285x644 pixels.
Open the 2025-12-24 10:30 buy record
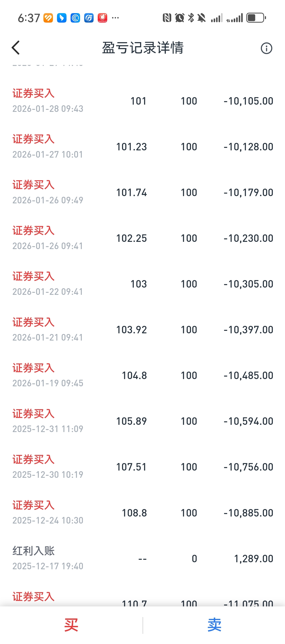coord(142,513)
